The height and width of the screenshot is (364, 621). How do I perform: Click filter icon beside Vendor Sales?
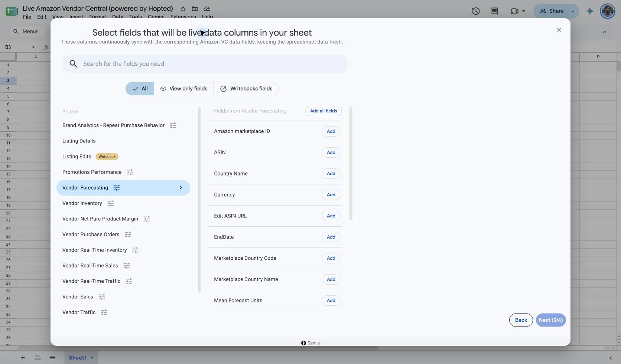click(x=102, y=297)
